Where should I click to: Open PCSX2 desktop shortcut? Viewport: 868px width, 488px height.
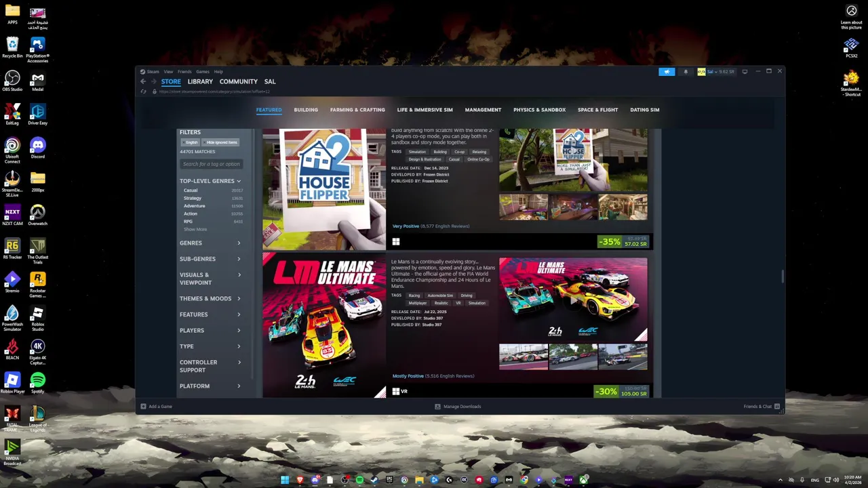point(851,47)
